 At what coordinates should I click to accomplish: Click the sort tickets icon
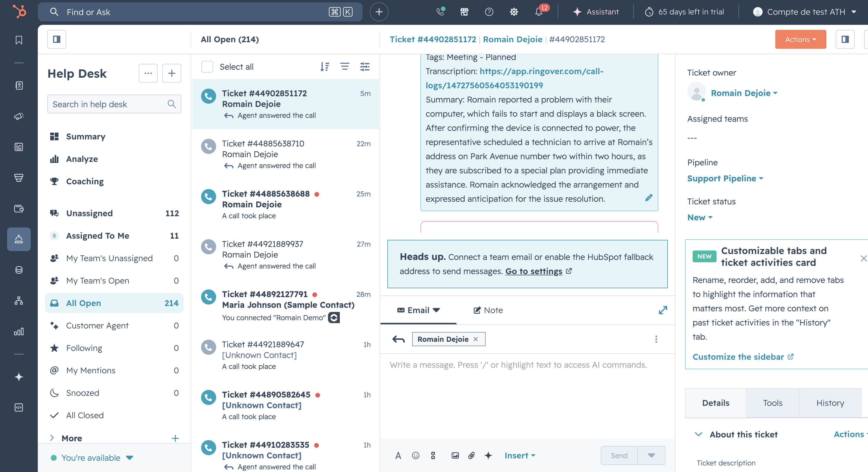[324, 66]
